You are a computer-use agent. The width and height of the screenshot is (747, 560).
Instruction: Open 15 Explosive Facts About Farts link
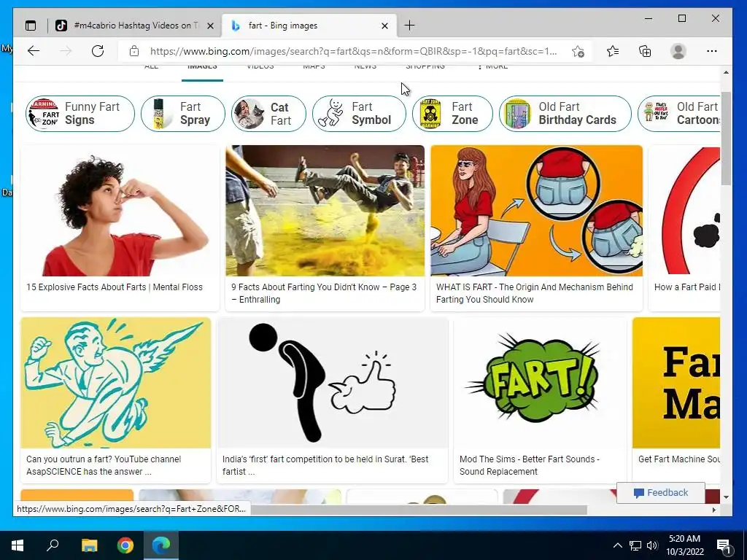pos(115,287)
